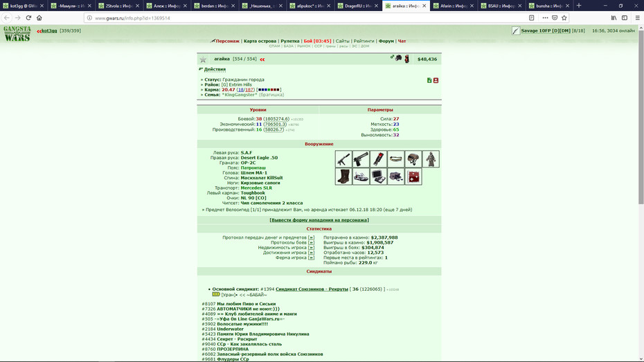
Task: Open money and item transfer protocol arrow
Action: pos(311,237)
